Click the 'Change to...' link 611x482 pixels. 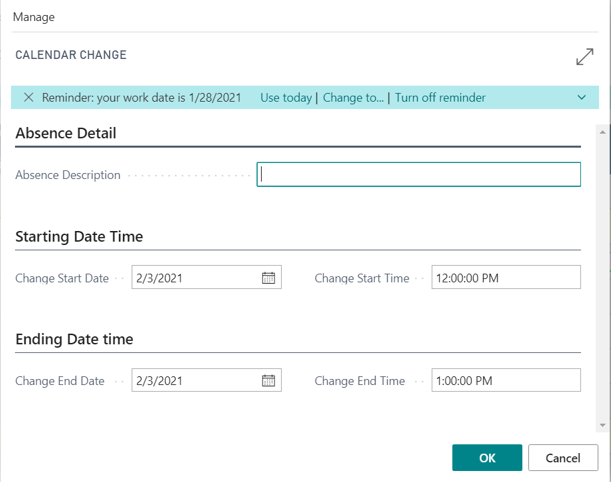(x=352, y=98)
